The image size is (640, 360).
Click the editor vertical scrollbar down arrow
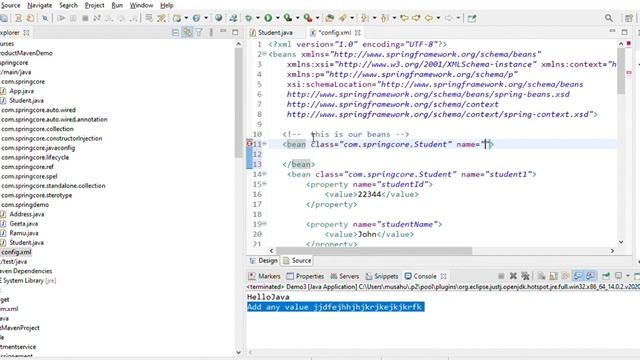[621, 242]
